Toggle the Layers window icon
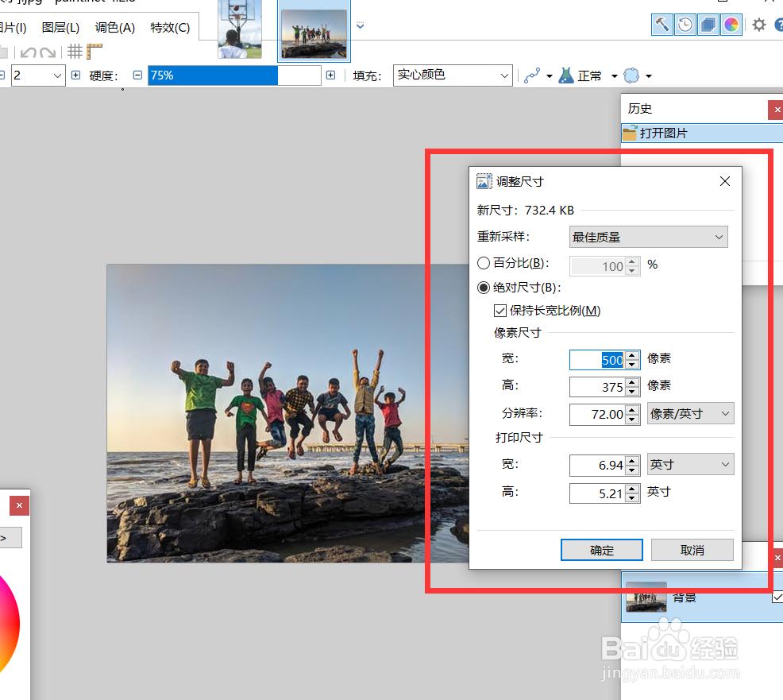The height and width of the screenshot is (700, 783). tap(708, 25)
